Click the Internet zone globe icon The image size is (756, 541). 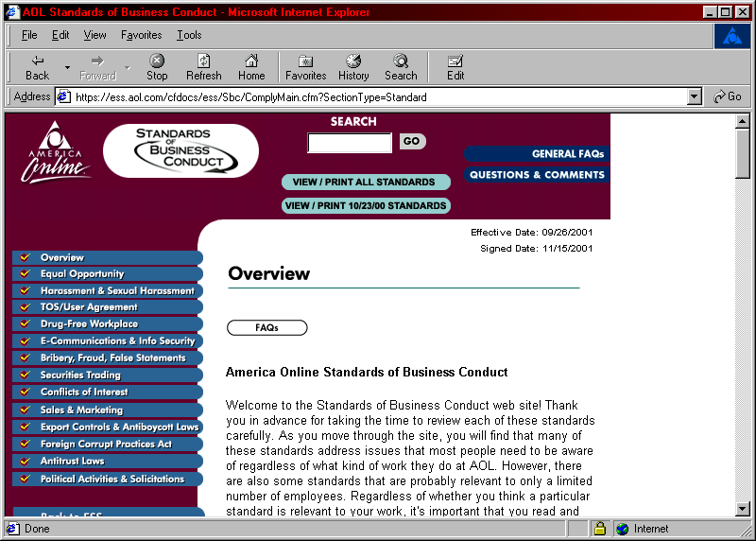tap(623, 529)
